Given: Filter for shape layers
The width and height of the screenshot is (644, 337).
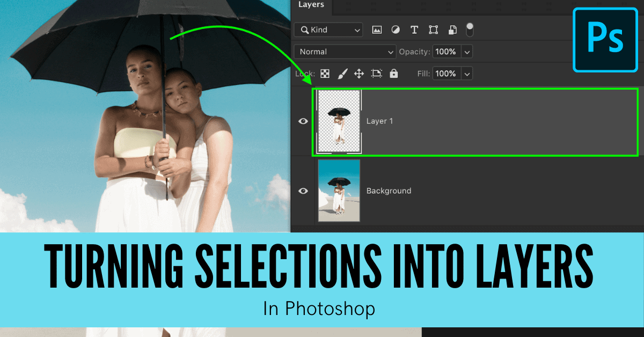Looking at the screenshot, I should pyautogui.click(x=433, y=30).
